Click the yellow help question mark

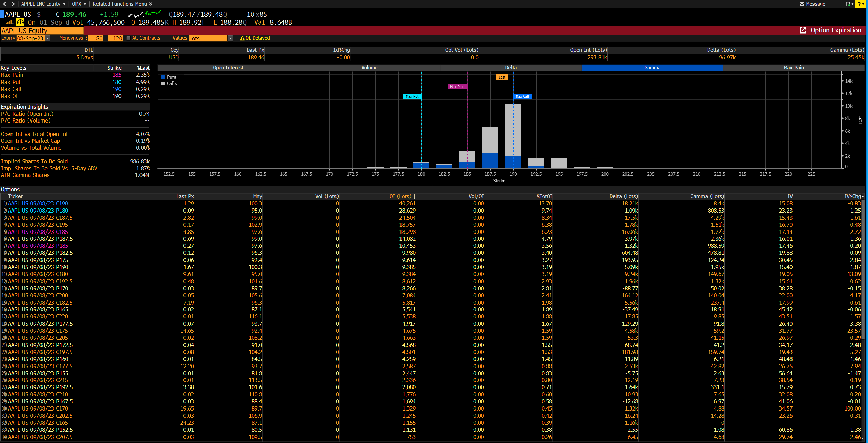[x=859, y=4]
